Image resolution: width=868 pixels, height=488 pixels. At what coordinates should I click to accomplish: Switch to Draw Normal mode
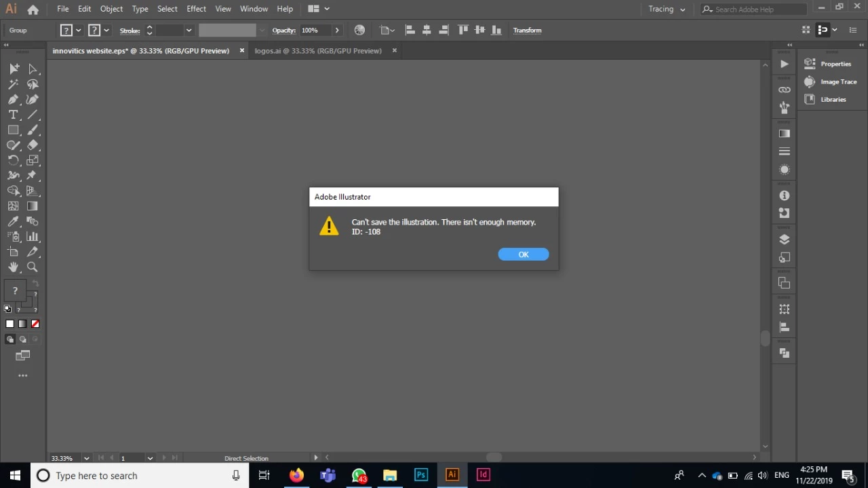pyautogui.click(x=9, y=339)
